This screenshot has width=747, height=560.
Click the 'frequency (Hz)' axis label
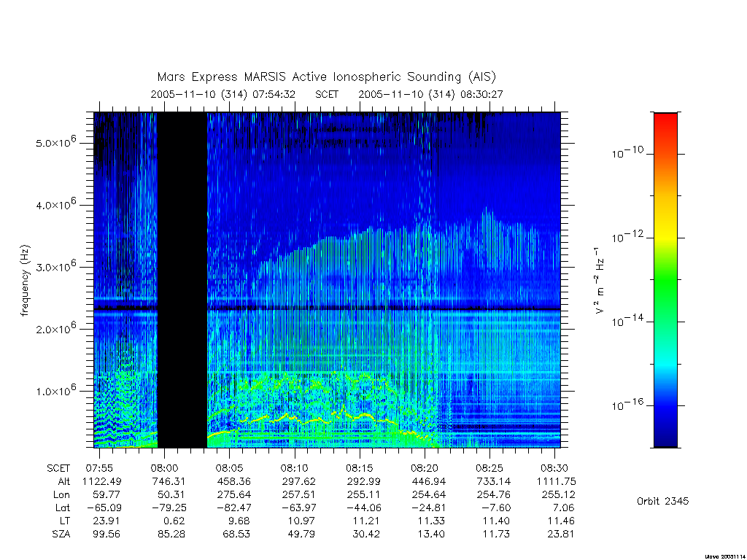click(x=25, y=281)
